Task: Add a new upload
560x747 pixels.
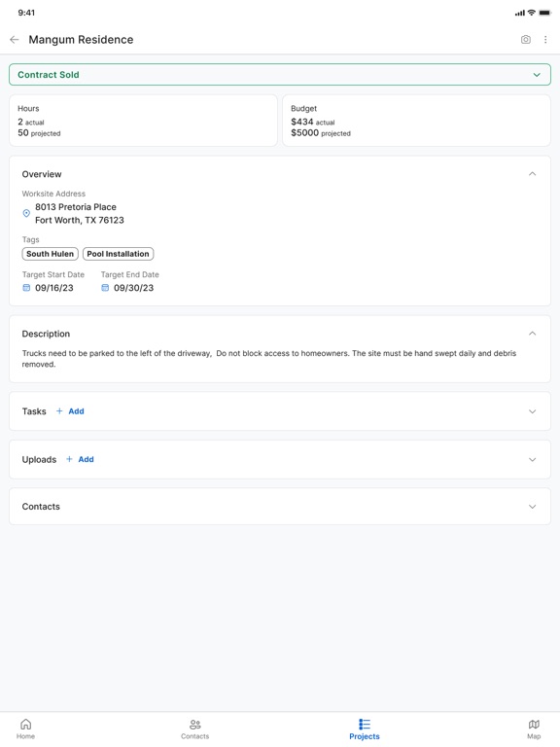Action: click(x=80, y=459)
